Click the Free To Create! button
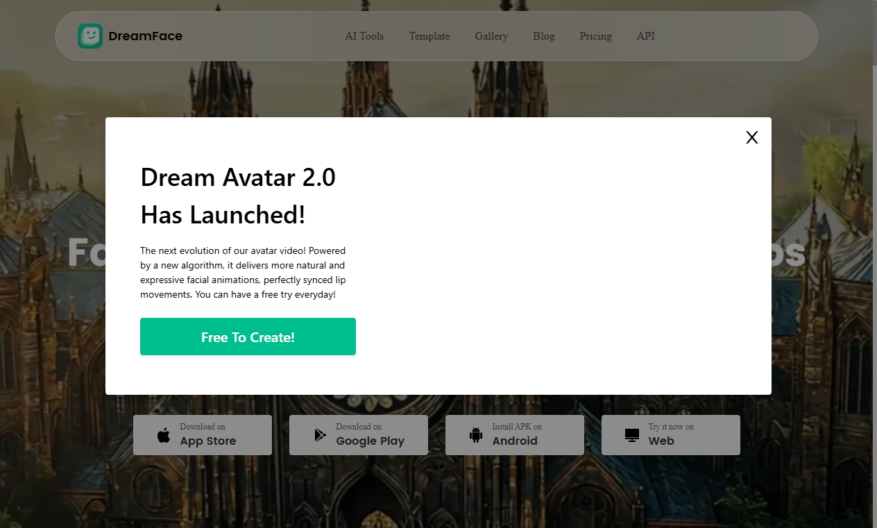877x528 pixels. click(x=248, y=337)
